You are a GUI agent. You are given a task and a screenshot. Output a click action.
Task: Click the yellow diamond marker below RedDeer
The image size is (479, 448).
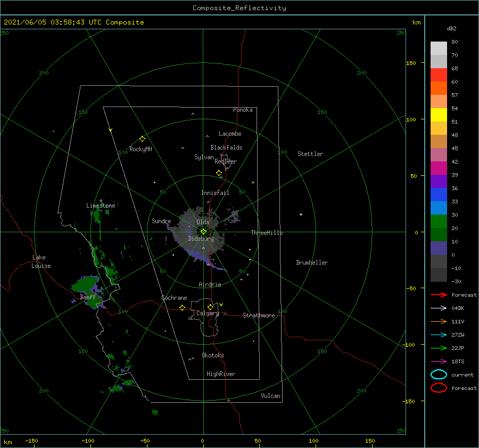click(219, 173)
